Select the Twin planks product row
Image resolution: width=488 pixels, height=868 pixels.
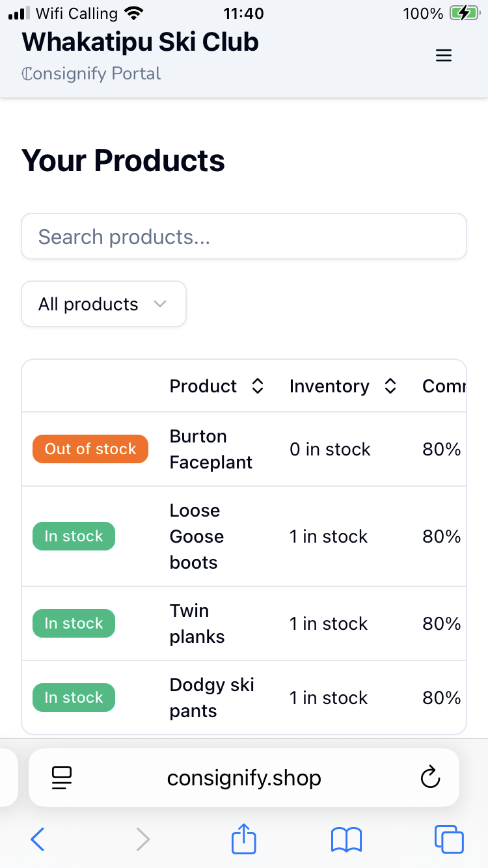197,623
